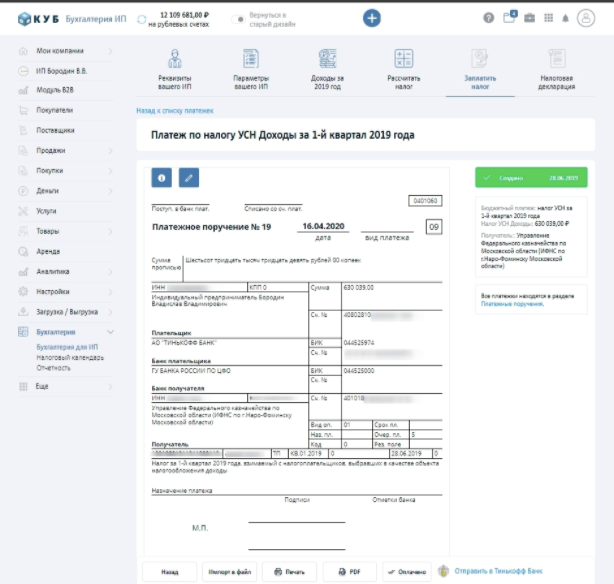Expand the Деньги chevron
This screenshot has height=584, width=614.
110,191
